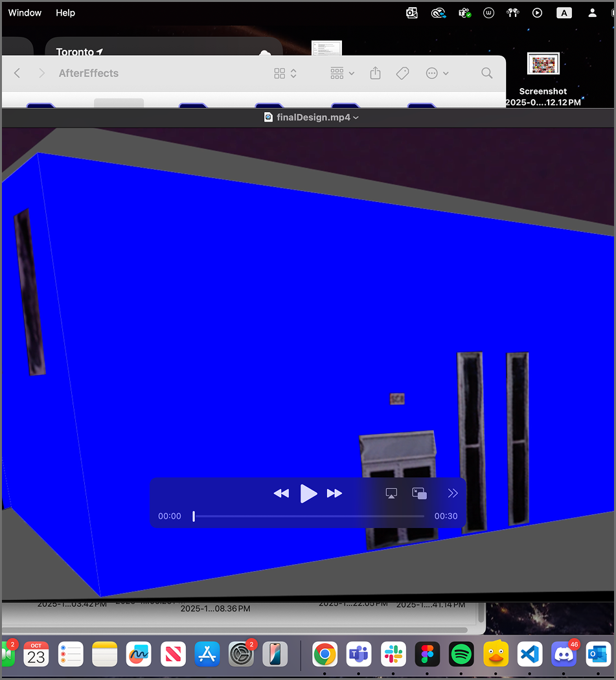Open the Tags icon in the Finder toolbar

pos(402,73)
